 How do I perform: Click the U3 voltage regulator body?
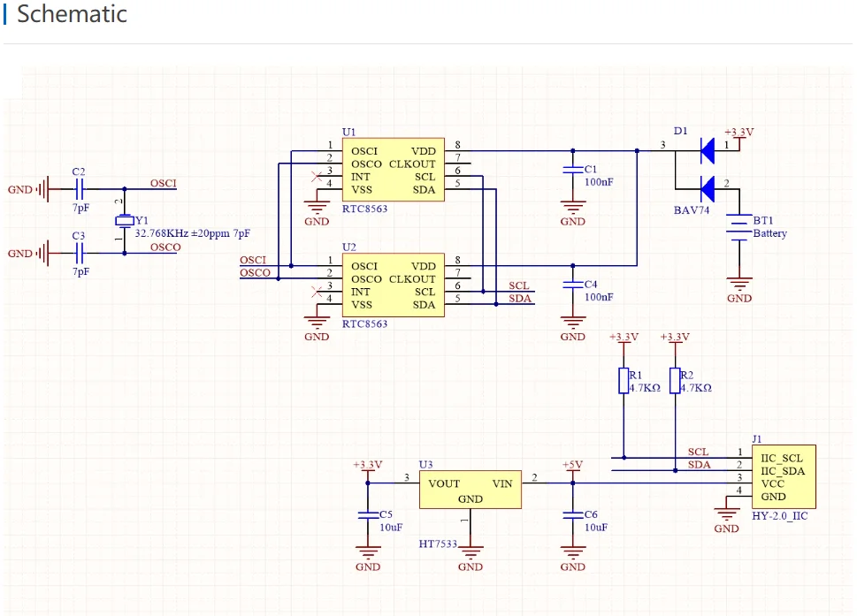pos(470,490)
